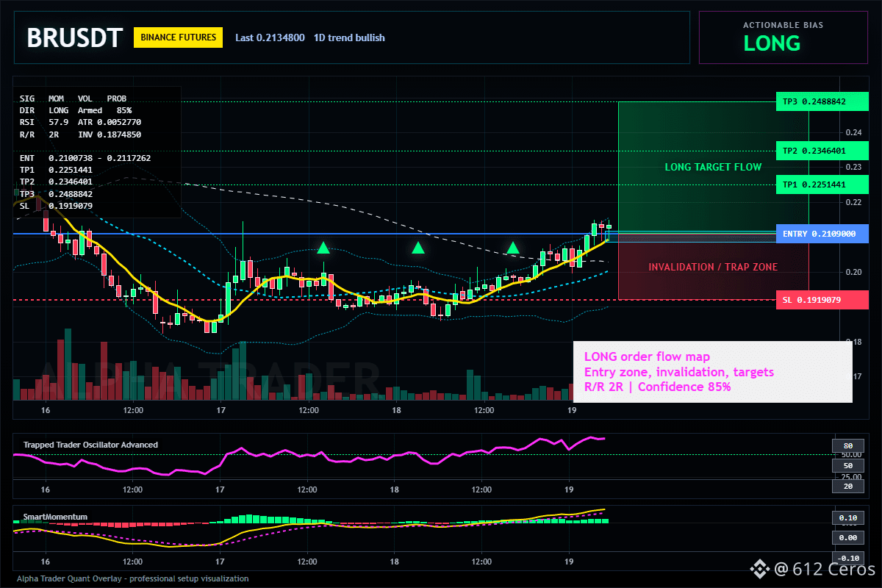This screenshot has height=588, width=882.
Task: Select the TP2 0.2346401 price tag
Action: (822, 151)
